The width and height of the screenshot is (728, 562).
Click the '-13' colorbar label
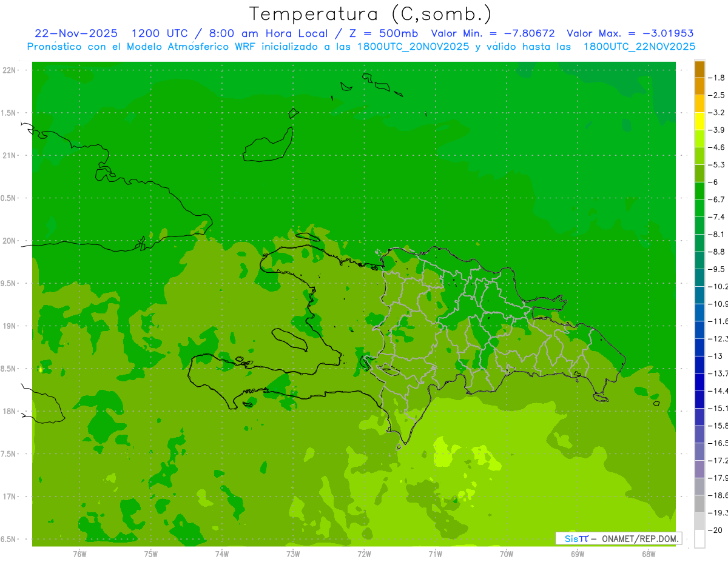click(x=716, y=356)
